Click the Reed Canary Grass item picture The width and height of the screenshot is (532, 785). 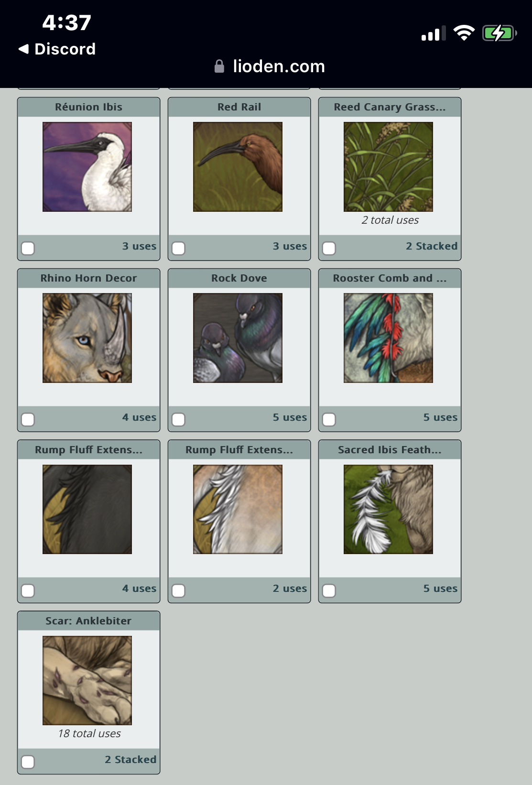click(x=388, y=167)
